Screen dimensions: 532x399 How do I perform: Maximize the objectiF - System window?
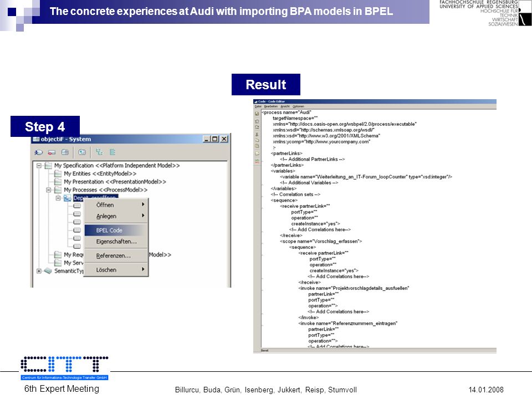coord(215,139)
